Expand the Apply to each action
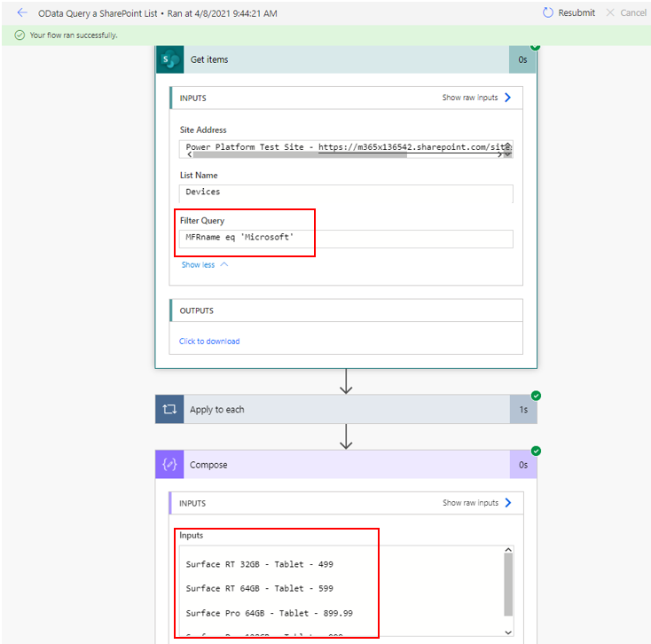The width and height of the screenshot is (651, 644). [x=347, y=410]
